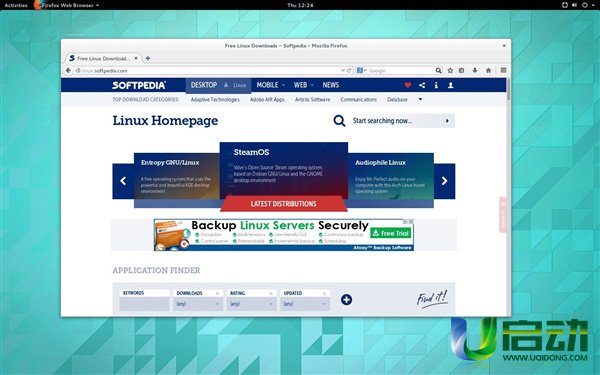Open the clock showing Thu 12:24
Viewport: 600px width, 375px height.
click(300, 5)
